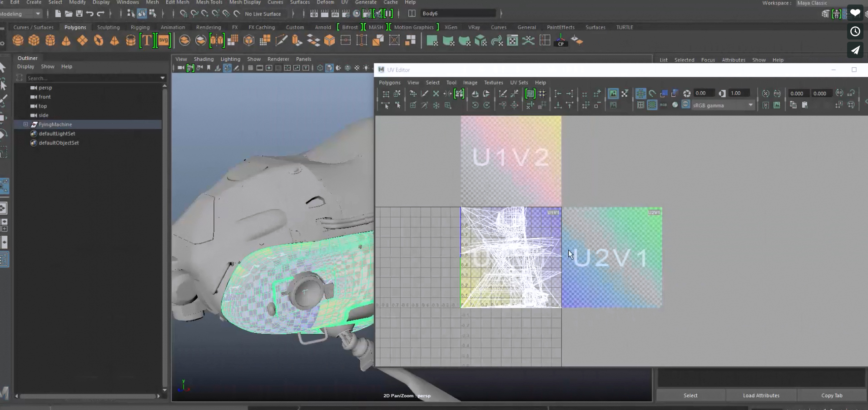The height and width of the screenshot is (410, 868).
Task: Enable checkered texture display in UV Editor
Action: click(652, 105)
